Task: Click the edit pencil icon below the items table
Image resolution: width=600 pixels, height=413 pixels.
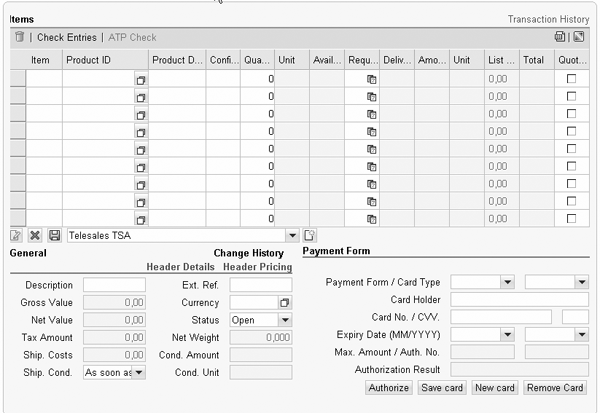Action: 16,236
